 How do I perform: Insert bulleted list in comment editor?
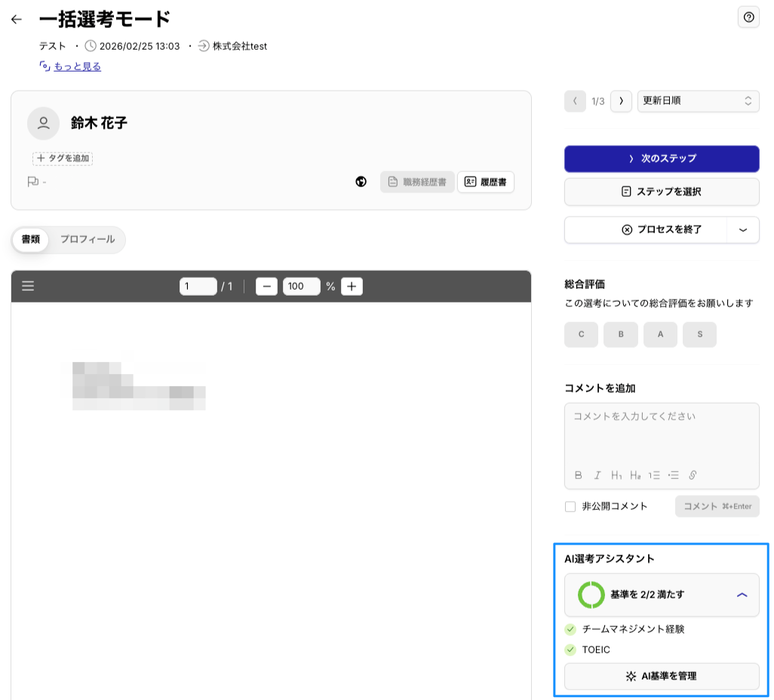point(674,475)
